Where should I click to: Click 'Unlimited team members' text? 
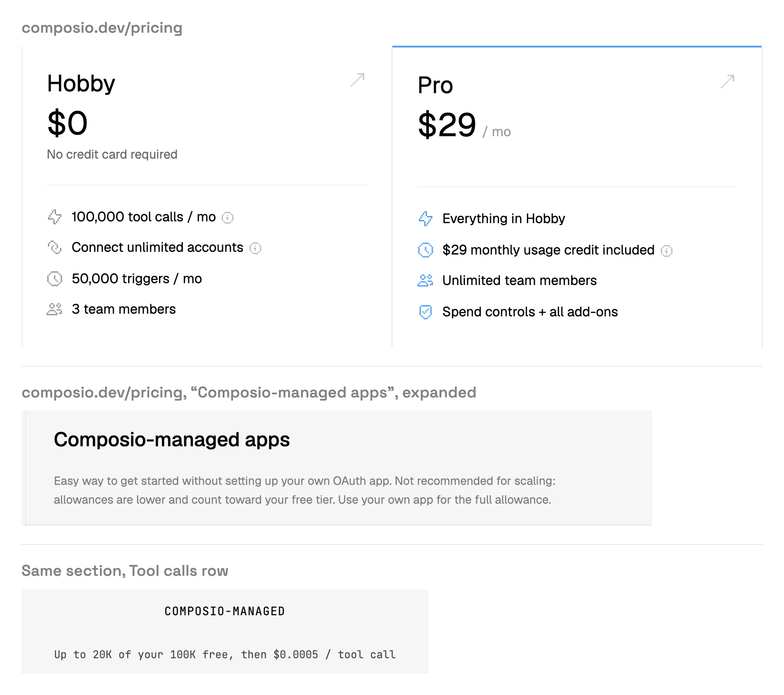coord(520,281)
